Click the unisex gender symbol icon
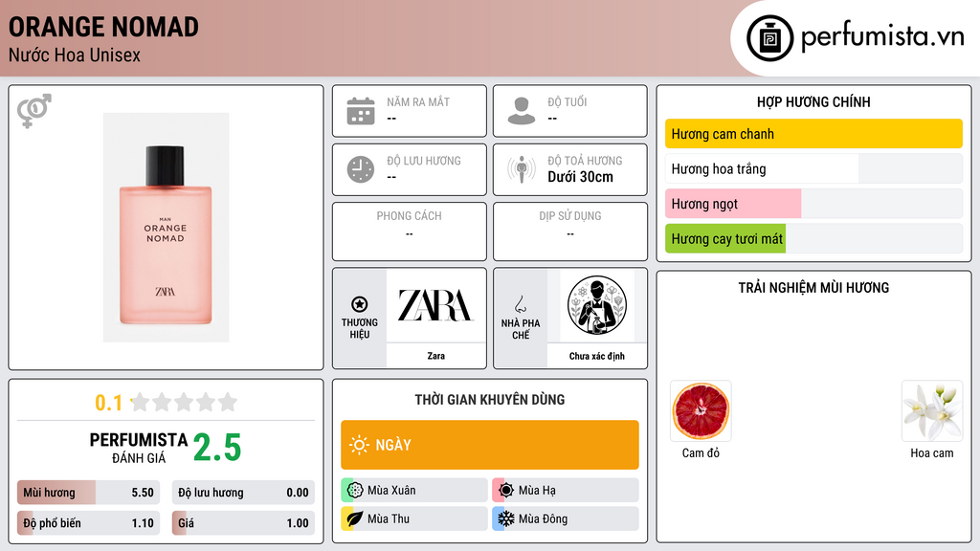 pyautogui.click(x=33, y=111)
